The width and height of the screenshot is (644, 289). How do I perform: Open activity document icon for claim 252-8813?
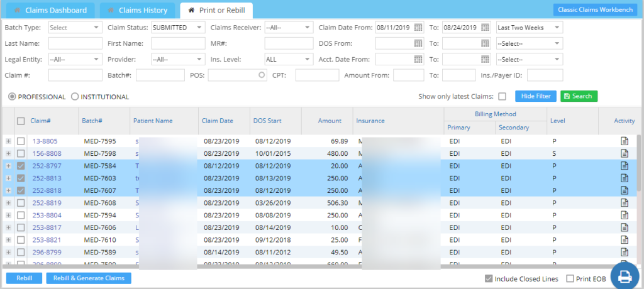(625, 178)
